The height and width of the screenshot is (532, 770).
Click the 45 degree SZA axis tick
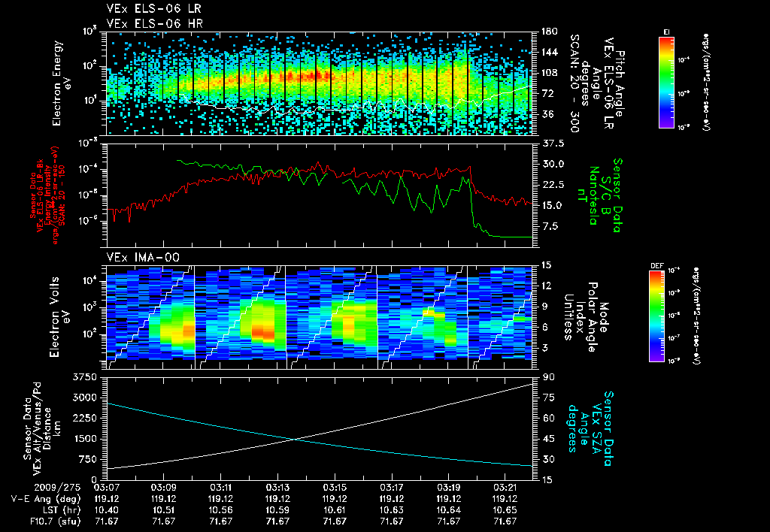pos(549,439)
